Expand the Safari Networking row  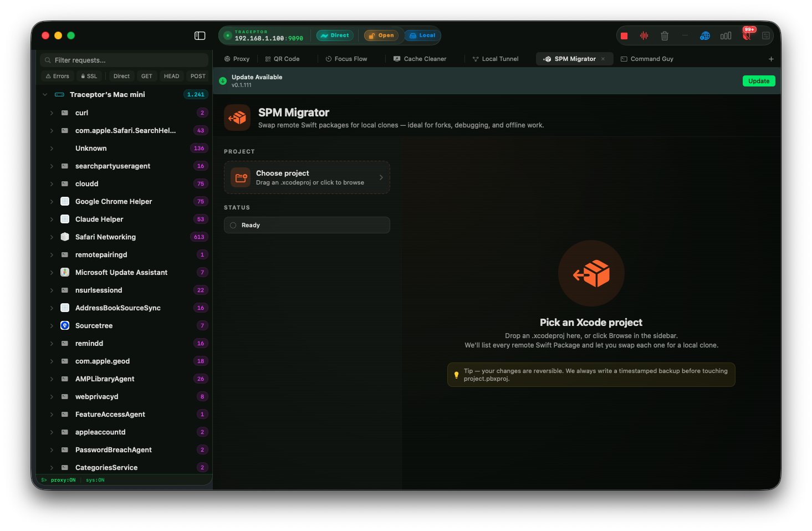(x=52, y=237)
